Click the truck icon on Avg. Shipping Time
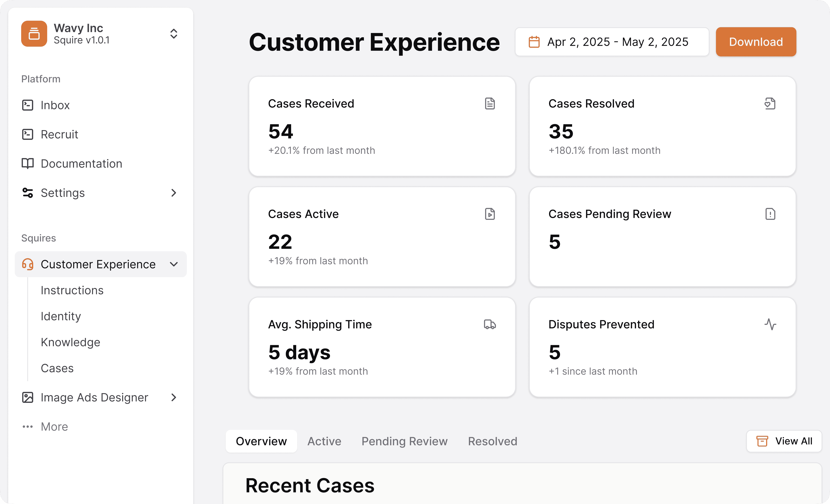Image resolution: width=830 pixels, height=504 pixels. pyautogui.click(x=490, y=324)
